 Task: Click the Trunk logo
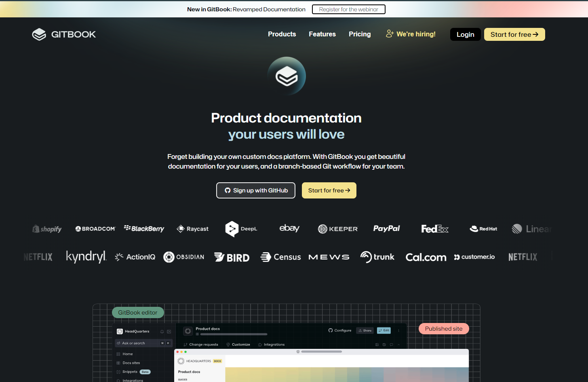377,257
